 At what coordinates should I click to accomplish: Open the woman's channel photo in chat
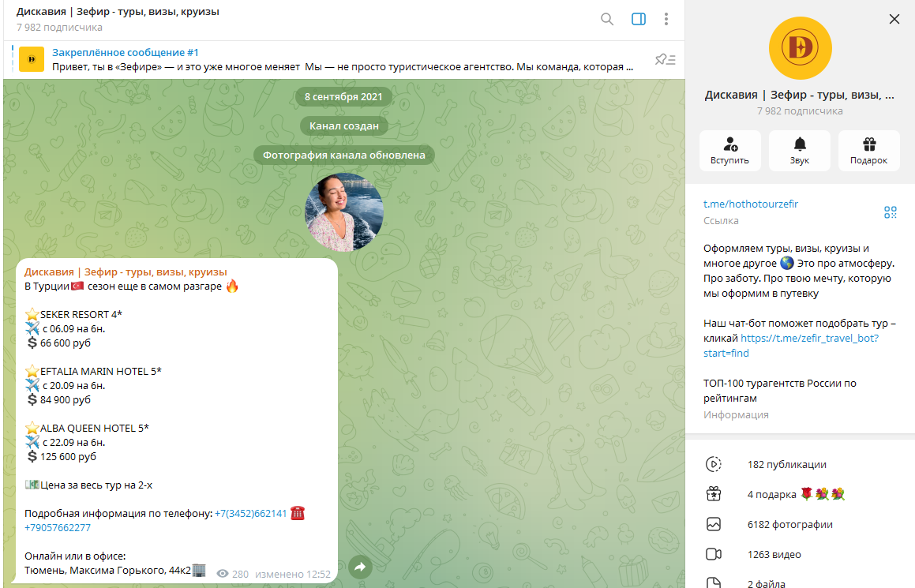(x=344, y=212)
